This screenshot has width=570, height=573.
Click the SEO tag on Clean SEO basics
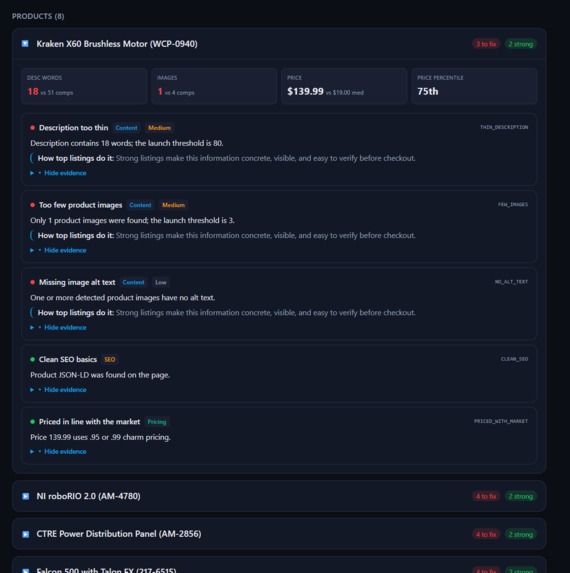[110, 360]
